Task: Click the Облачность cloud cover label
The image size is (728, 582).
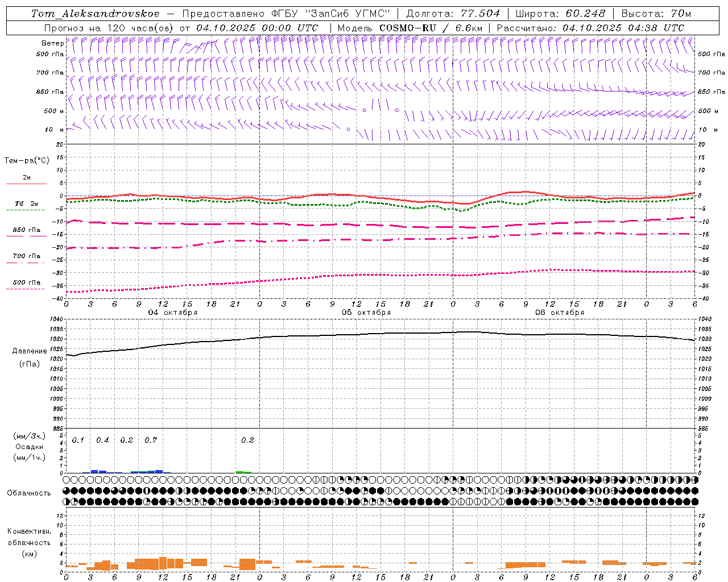Action: click(x=29, y=493)
